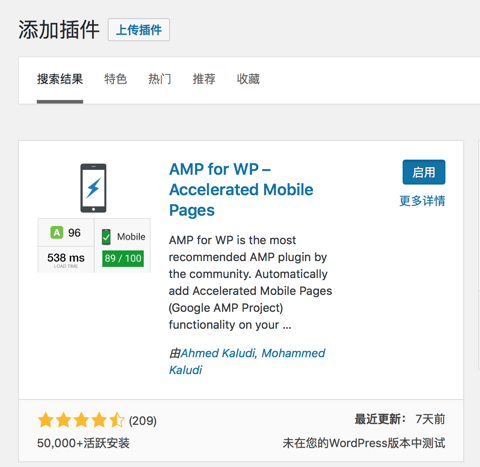Click the (209) ratings count
Viewport: 480px width, 467px height.
coord(143,421)
